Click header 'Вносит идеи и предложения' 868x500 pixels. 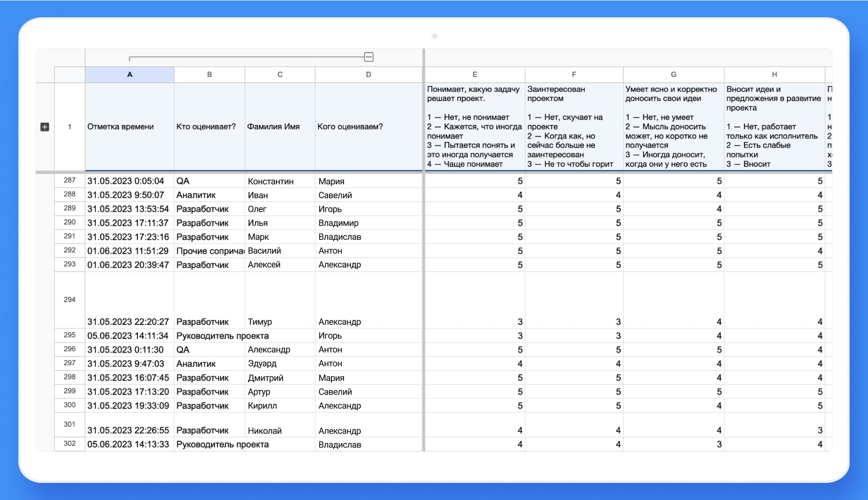[x=774, y=127]
